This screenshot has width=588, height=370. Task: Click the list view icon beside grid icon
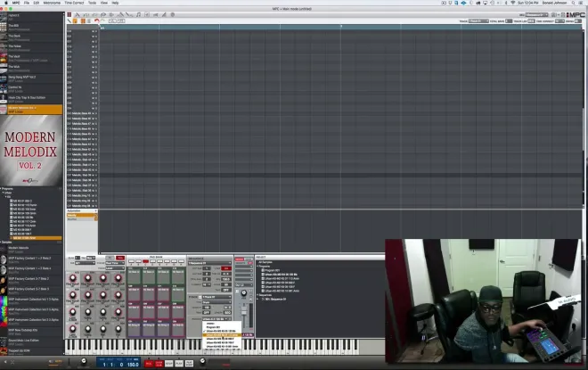point(88,21)
